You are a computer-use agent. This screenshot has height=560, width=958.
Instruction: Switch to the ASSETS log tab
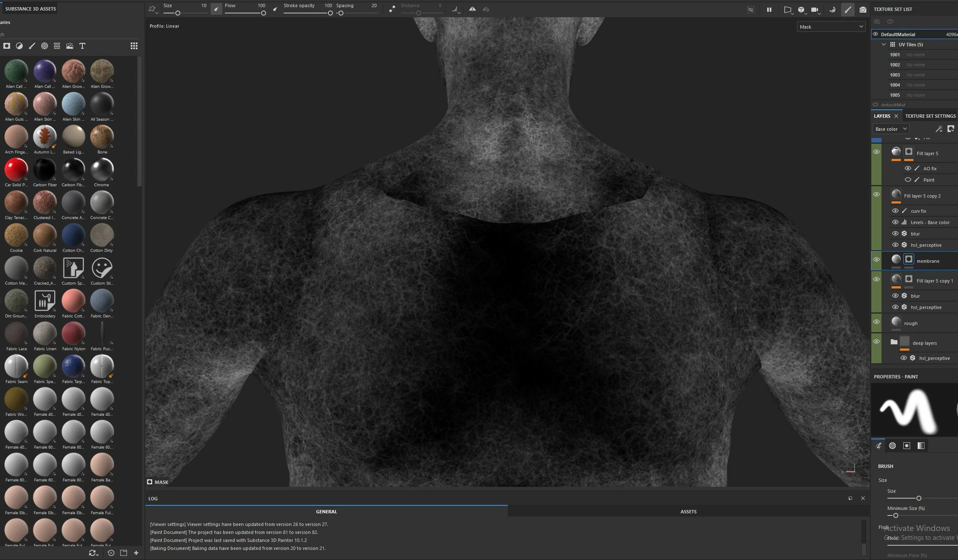[x=688, y=512]
